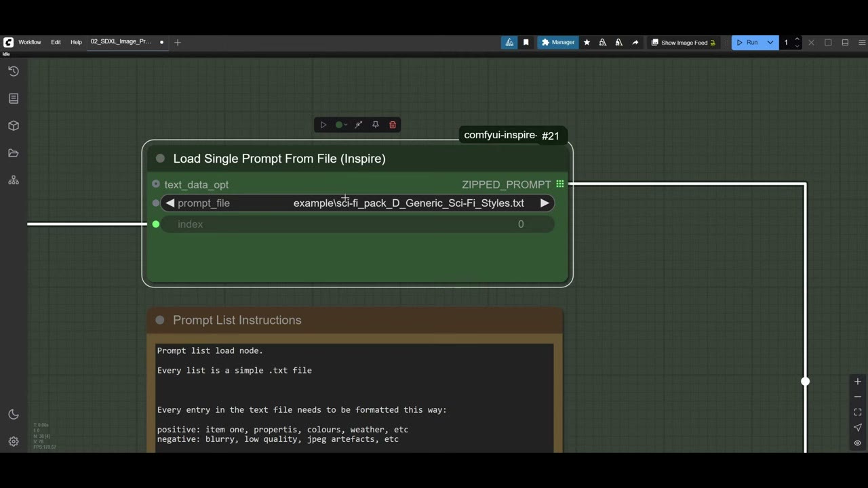
Task: Click the bookmark icon in top toolbar
Action: [526, 42]
